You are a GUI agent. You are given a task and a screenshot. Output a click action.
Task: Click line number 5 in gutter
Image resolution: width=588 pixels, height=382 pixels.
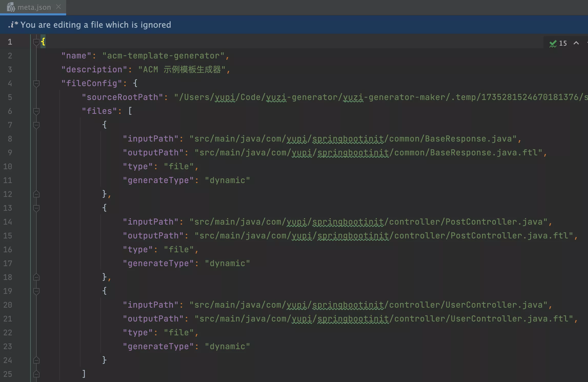[10, 97]
